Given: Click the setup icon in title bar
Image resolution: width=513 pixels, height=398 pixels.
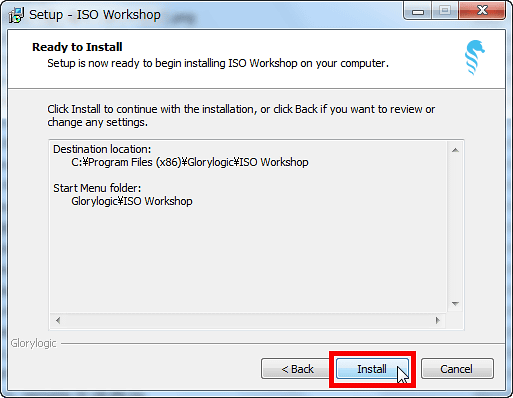Looking at the screenshot, I should [x=16, y=15].
